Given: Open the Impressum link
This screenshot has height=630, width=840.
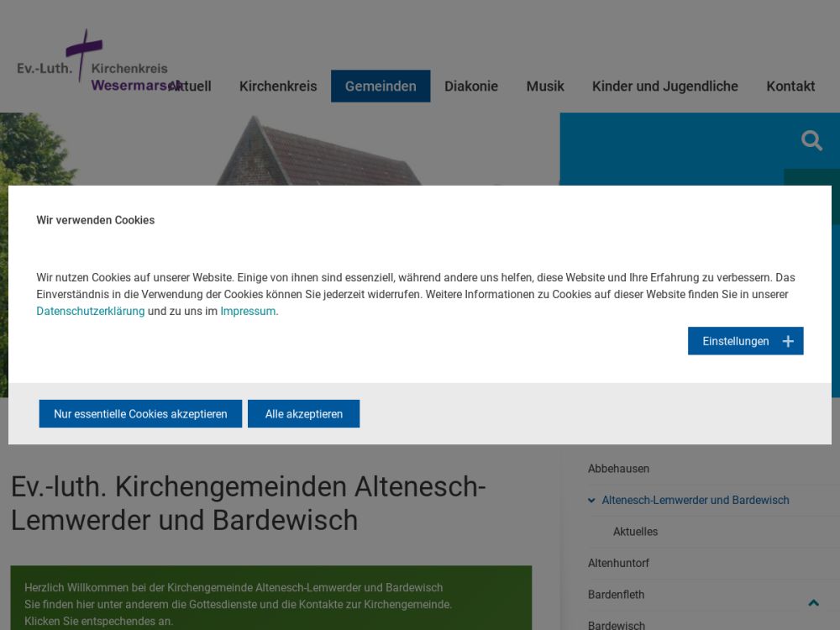Looking at the screenshot, I should (x=248, y=312).
